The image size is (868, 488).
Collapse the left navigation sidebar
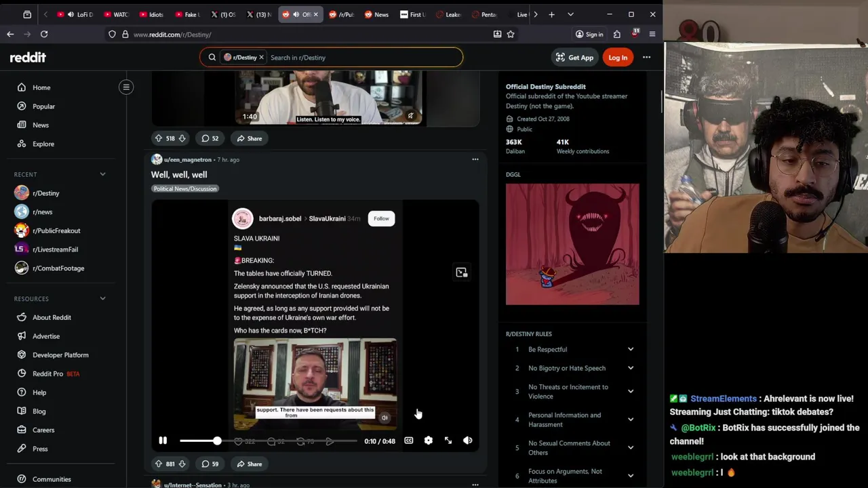click(126, 87)
